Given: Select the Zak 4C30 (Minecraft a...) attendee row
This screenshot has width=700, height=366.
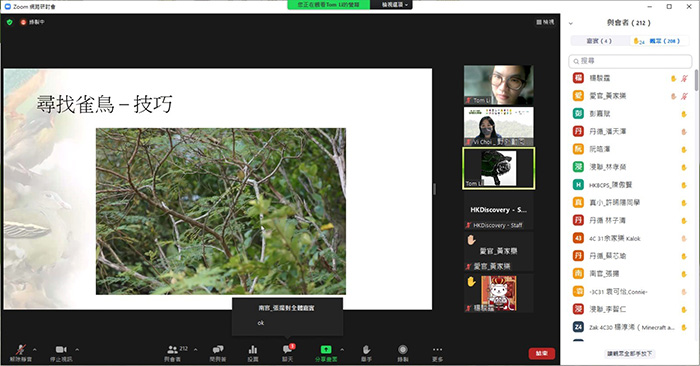Looking at the screenshot, I should click(631, 327).
